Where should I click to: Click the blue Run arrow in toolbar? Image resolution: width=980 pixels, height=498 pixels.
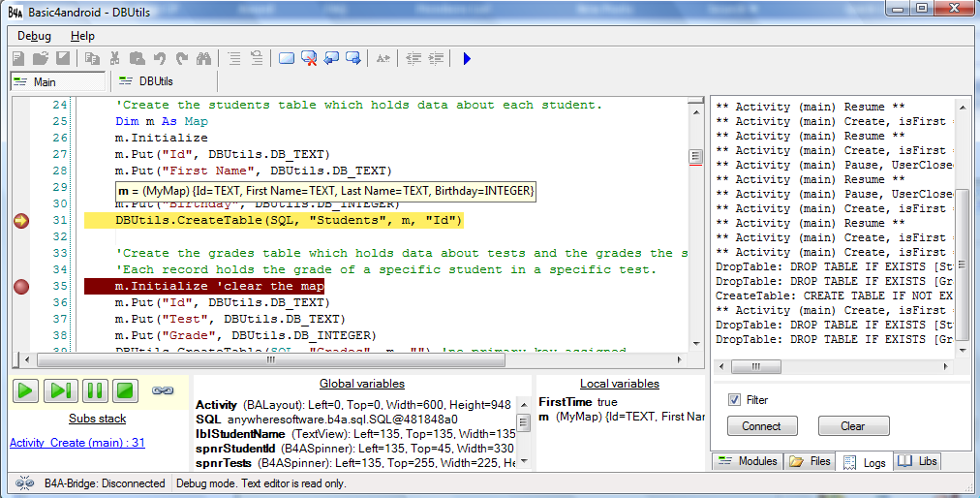[467, 59]
